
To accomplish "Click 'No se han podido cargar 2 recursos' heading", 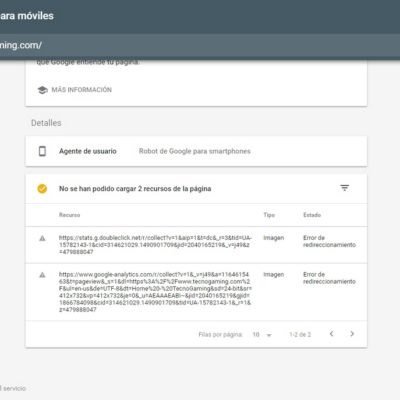I will point(135,189).
